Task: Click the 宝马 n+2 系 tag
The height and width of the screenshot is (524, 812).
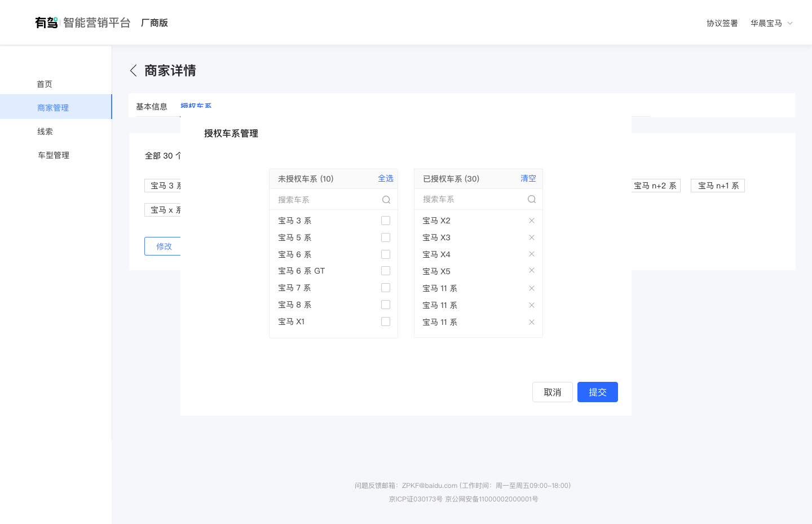Action: 655,186
